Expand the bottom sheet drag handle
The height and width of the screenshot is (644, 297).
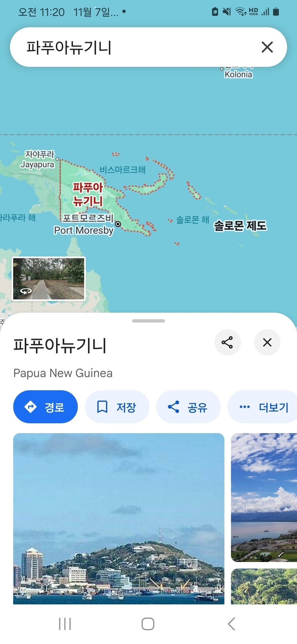click(148, 321)
